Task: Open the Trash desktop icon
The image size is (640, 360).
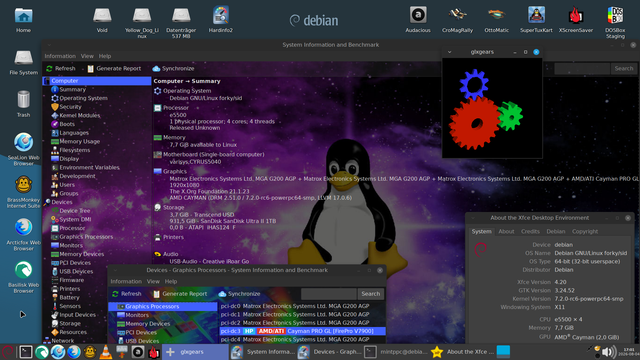Action: [x=23, y=104]
